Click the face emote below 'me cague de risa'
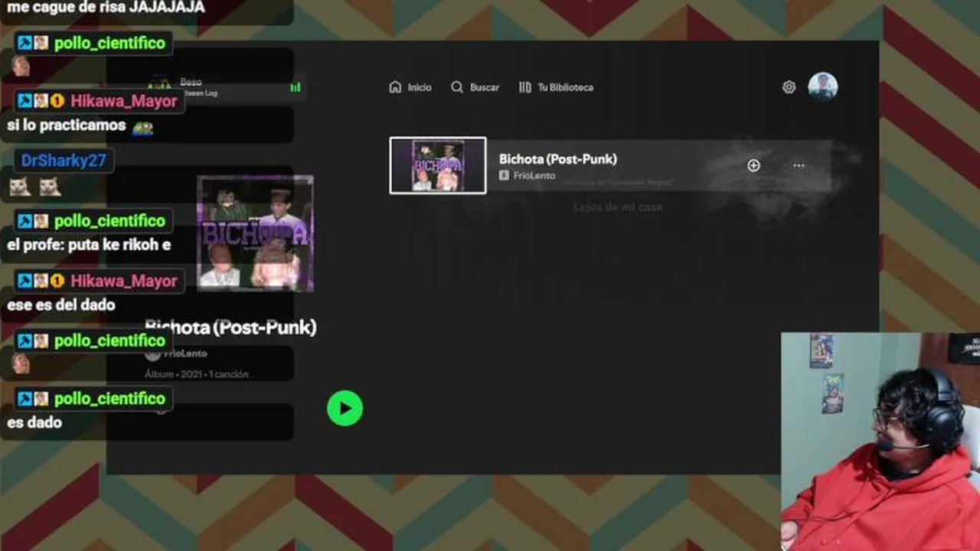This screenshot has height=551, width=980. click(x=21, y=66)
